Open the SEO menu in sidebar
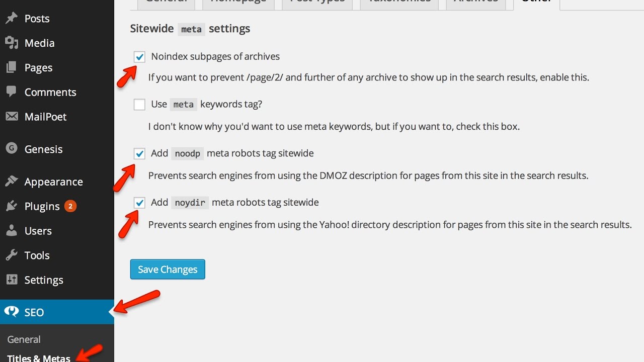The width and height of the screenshot is (644, 362). [34, 312]
